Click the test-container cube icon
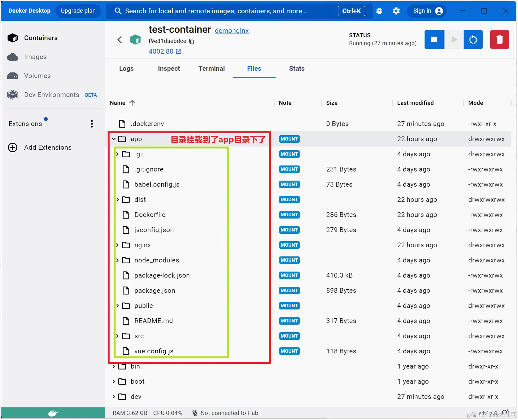The width and height of the screenshot is (518, 420). 135,39
